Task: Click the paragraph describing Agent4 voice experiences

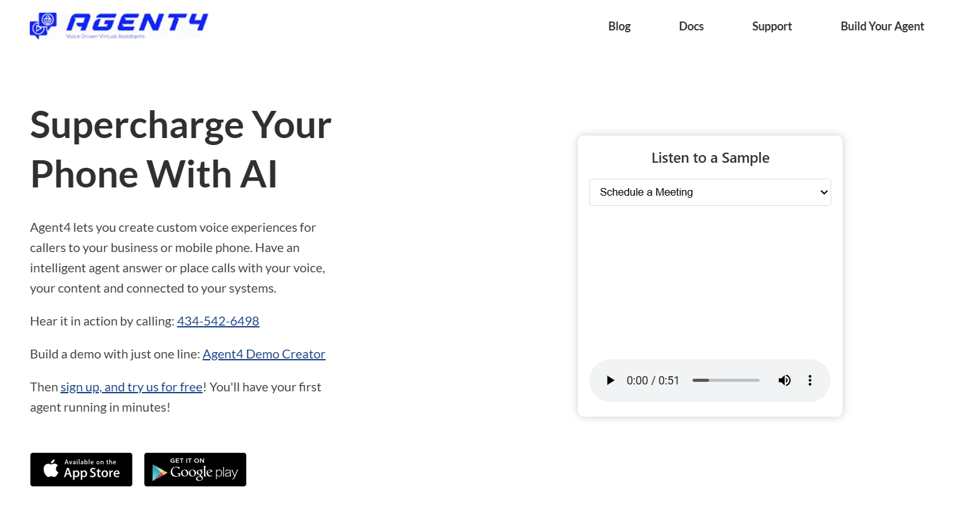Action: [x=177, y=258]
